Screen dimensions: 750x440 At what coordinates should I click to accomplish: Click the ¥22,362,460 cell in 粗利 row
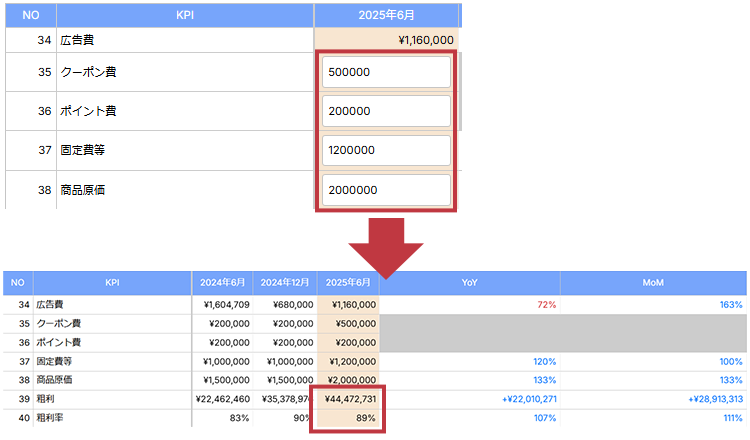[222, 399]
